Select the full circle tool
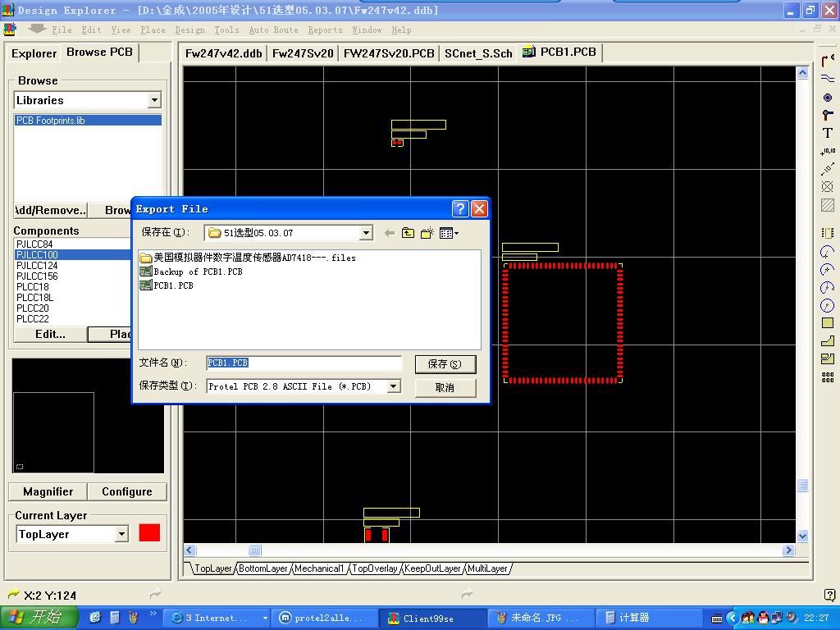The height and width of the screenshot is (630, 840). pos(828,305)
